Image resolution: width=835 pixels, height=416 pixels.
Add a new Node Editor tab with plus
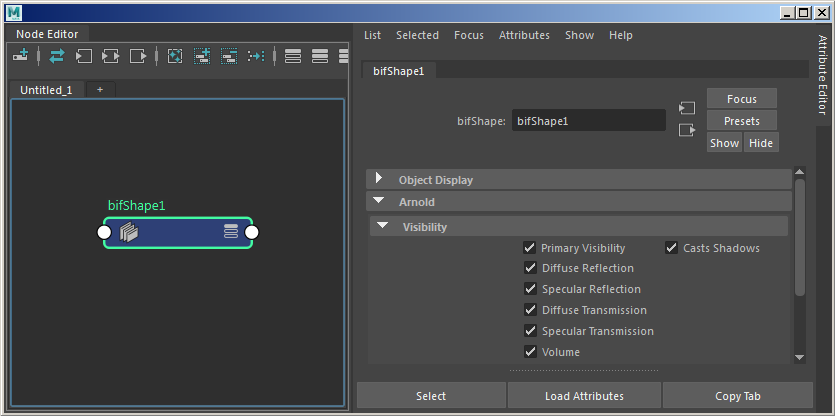100,89
